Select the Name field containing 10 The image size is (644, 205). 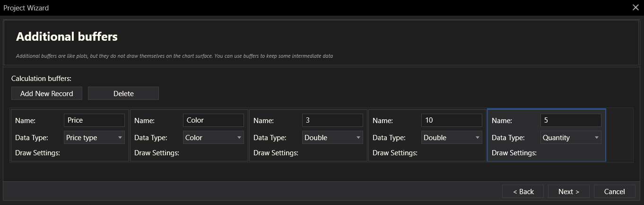click(452, 120)
